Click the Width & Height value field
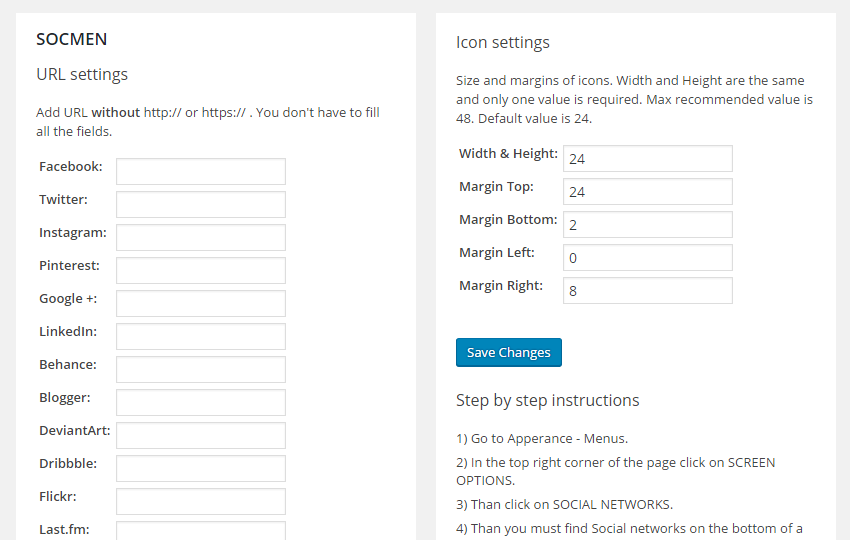 coord(648,159)
